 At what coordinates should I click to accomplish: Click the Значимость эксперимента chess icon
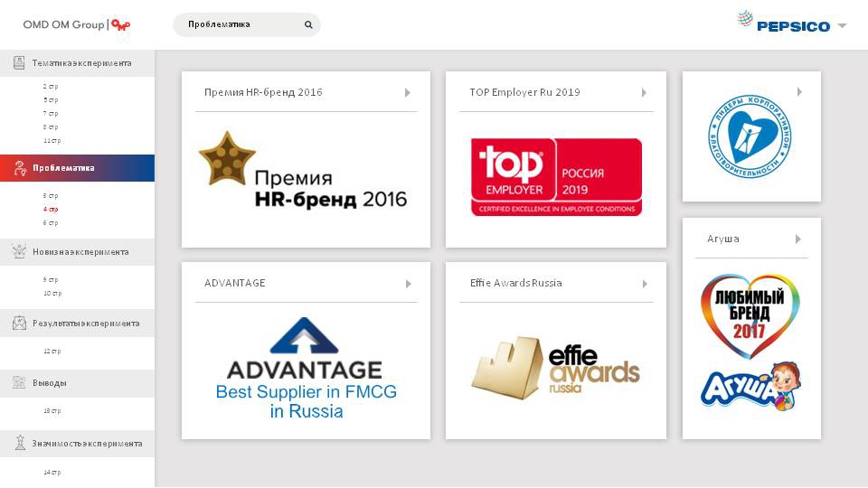tap(20, 443)
